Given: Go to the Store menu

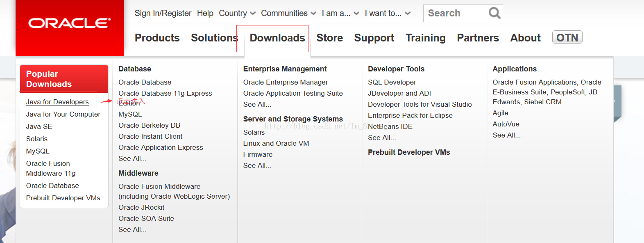Looking at the screenshot, I should (x=330, y=38).
